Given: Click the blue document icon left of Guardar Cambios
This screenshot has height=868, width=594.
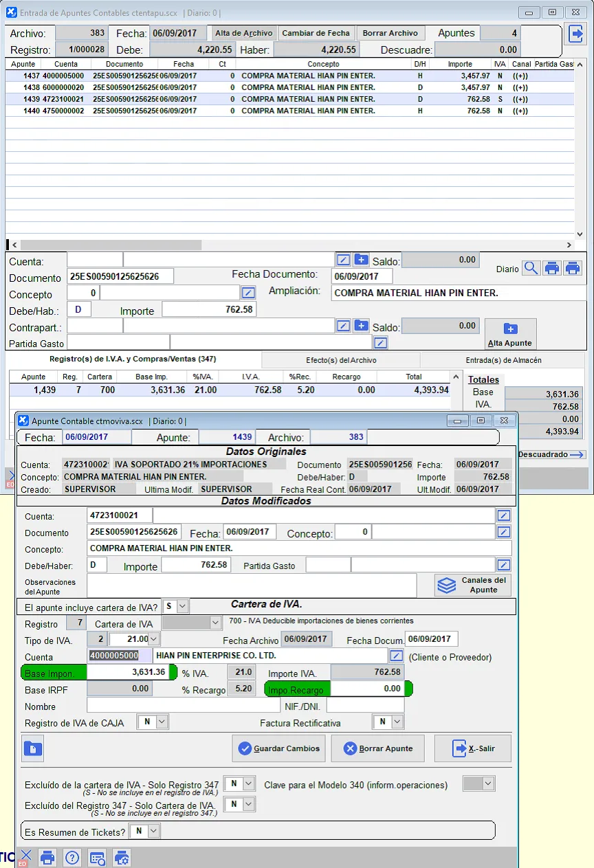Looking at the screenshot, I should [x=32, y=748].
